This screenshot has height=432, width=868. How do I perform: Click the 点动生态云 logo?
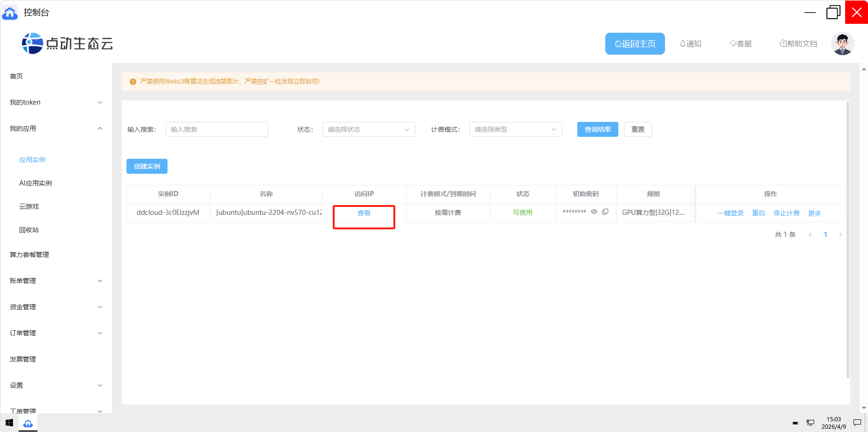coord(68,43)
